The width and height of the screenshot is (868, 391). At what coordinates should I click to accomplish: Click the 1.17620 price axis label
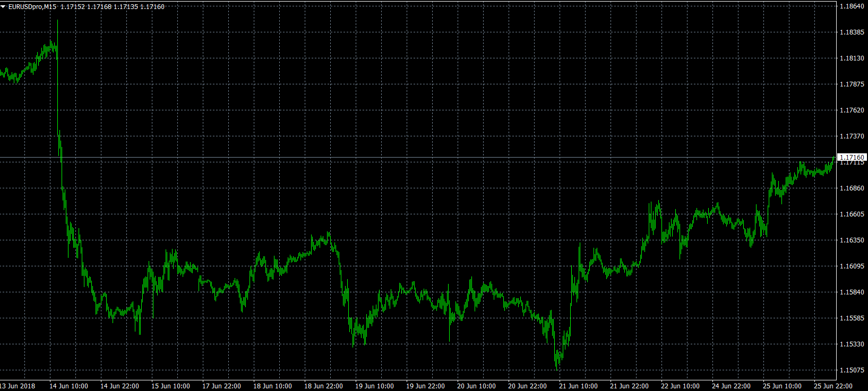click(x=851, y=110)
